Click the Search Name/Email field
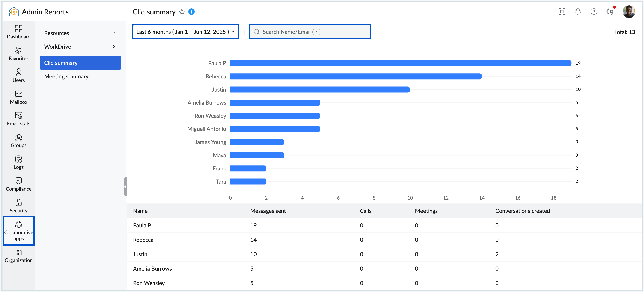Viewport: 644px width, 292px height. (x=310, y=32)
